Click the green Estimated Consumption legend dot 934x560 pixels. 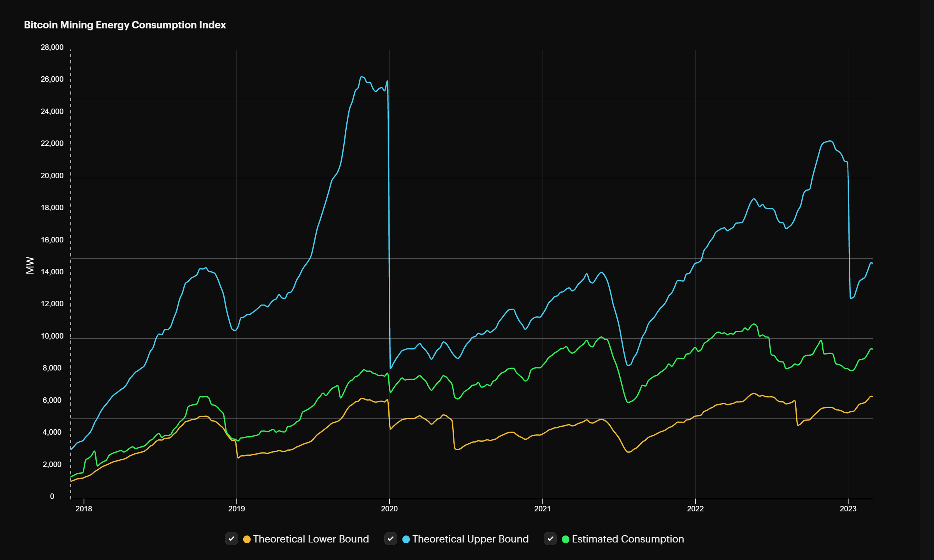click(x=566, y=539)
